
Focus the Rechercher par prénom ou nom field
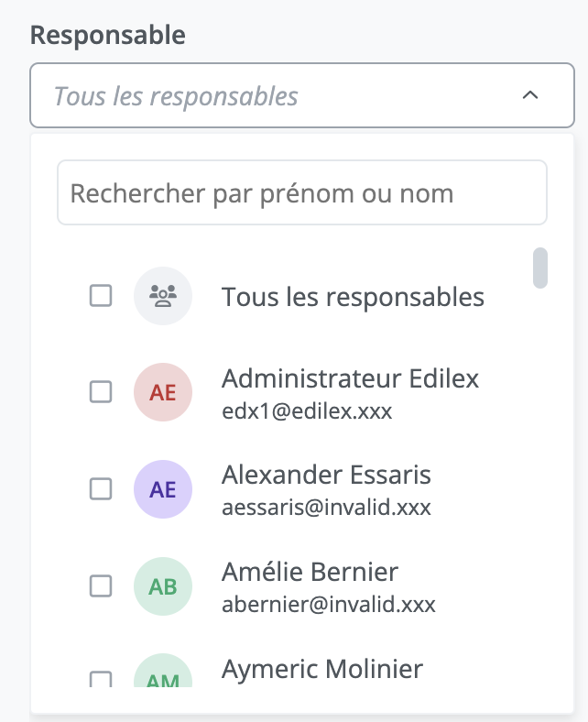302,193
